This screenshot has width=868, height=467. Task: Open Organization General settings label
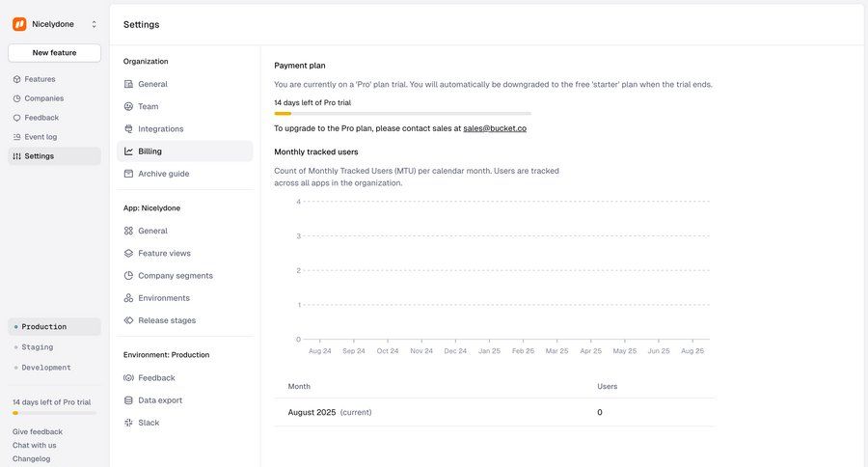click(x=152, y=84)
